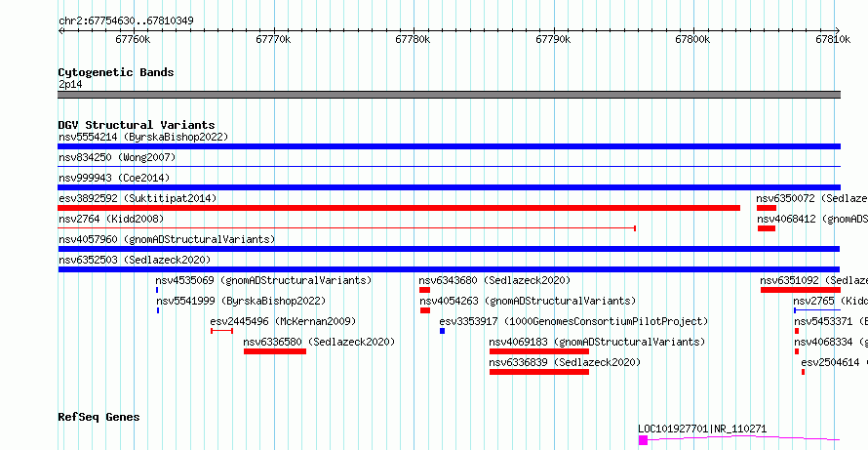Select the small nsv4535069 blue marker
The image size is (868, 450).
[x=157, y=290]
